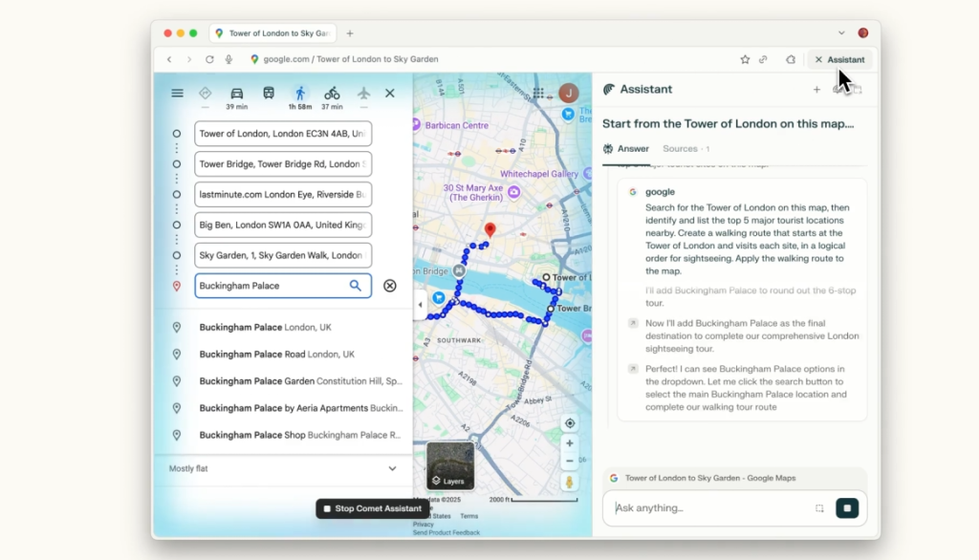
Task: Close the Assistant sidebar button
Action: coord(839,59)
